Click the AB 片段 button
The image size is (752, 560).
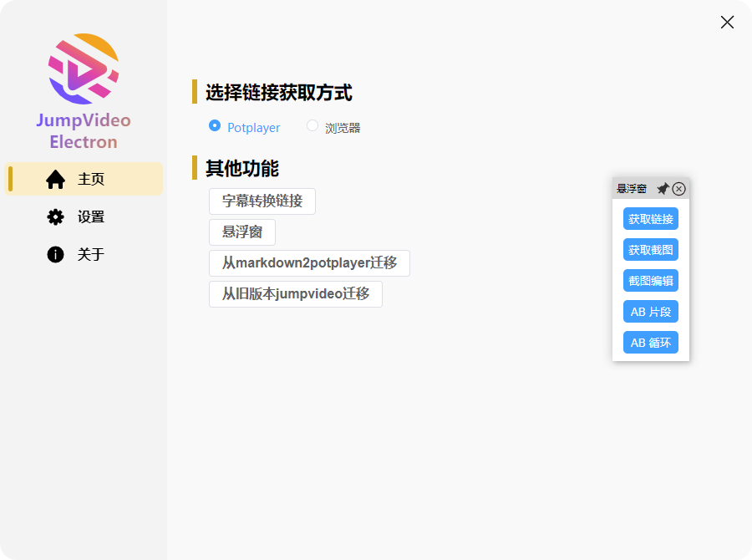(650, 312)
